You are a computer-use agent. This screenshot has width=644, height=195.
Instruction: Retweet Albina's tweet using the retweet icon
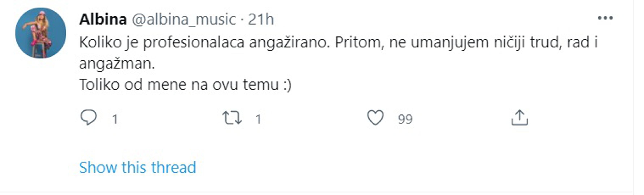[x=232, y=118]
